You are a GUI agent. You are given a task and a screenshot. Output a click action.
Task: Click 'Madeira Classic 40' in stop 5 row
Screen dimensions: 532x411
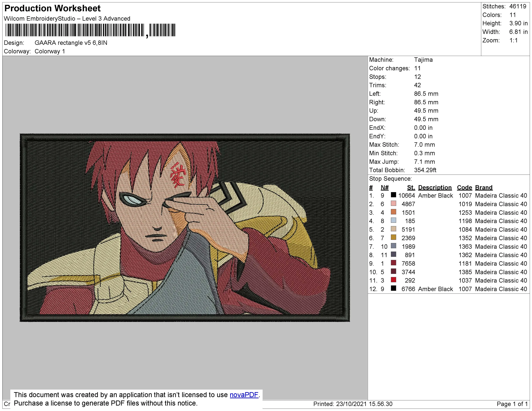click(x=501, y=230)
